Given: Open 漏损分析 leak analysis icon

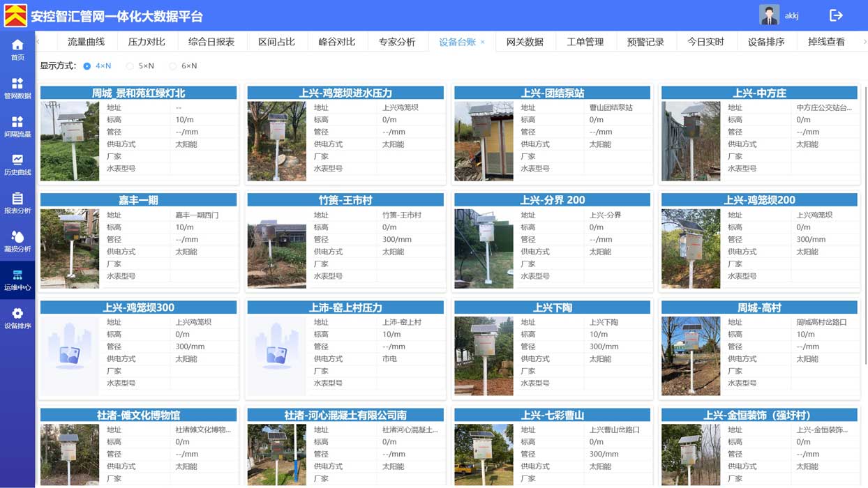Looking at the screenshot, I should [17, 241].
